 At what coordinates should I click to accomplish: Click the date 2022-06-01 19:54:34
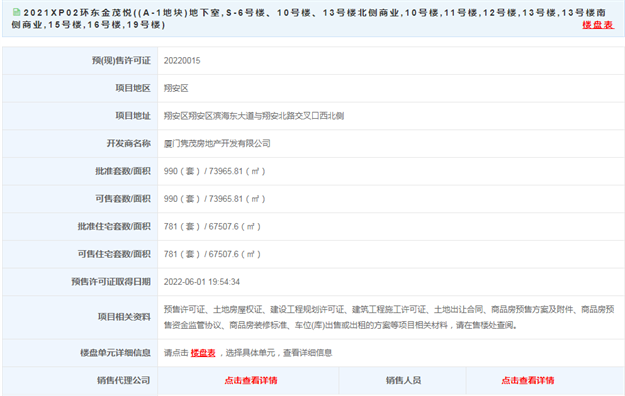click(202, 282)
